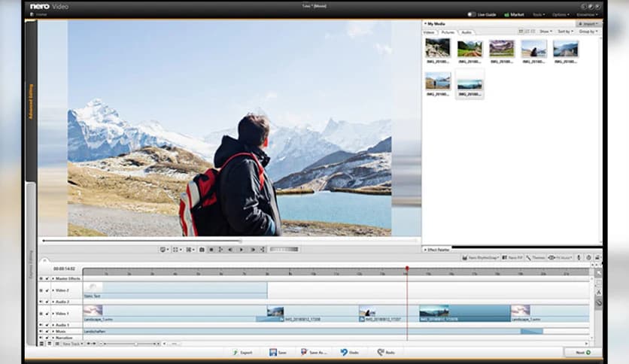Viewport: 629px width, 364px height.
Task: Click the Import button in My Media
Action: pos(588,24)
